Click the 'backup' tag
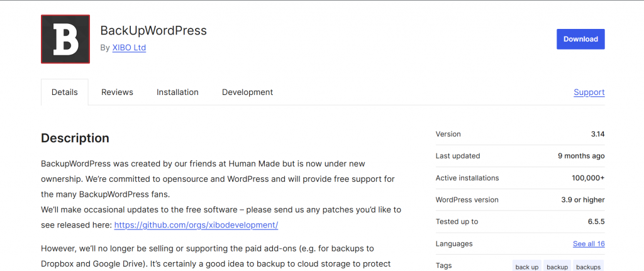 click(557, 267)
